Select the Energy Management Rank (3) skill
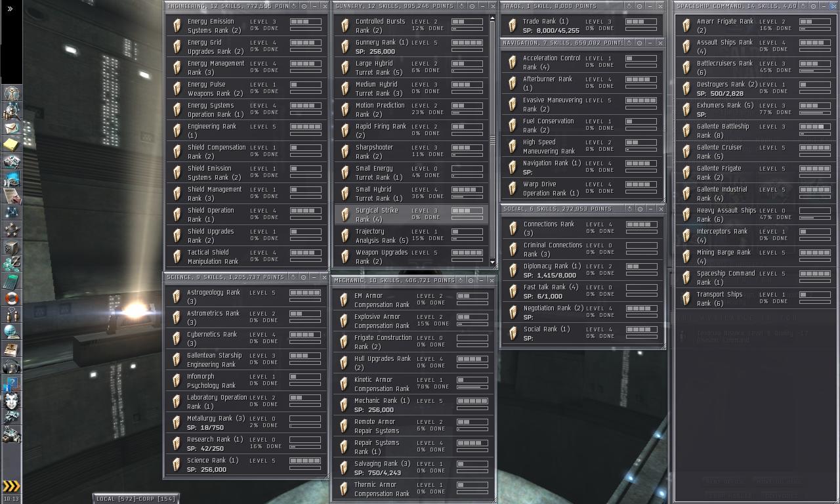Image resolution: width=840 pixels, height=504 pixels. point(247,68)
